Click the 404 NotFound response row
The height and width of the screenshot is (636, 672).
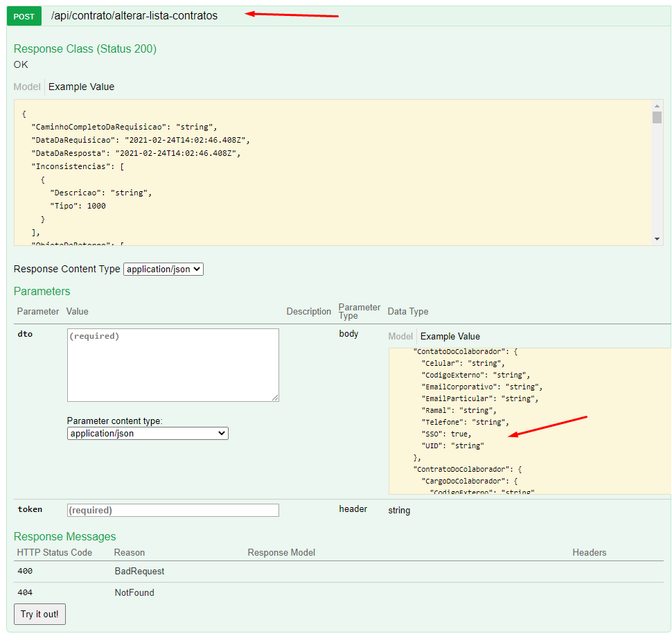(134, 592)
